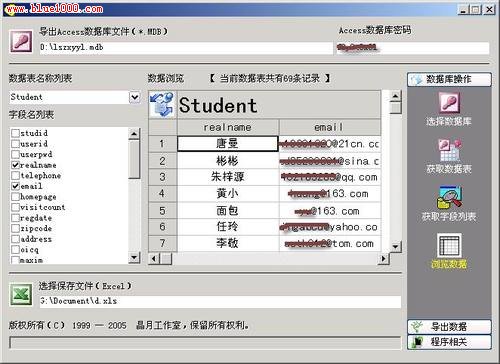Click the Access key icon beside MDB path
This screenshot has height=364, width=500.
tap(21, 41)
